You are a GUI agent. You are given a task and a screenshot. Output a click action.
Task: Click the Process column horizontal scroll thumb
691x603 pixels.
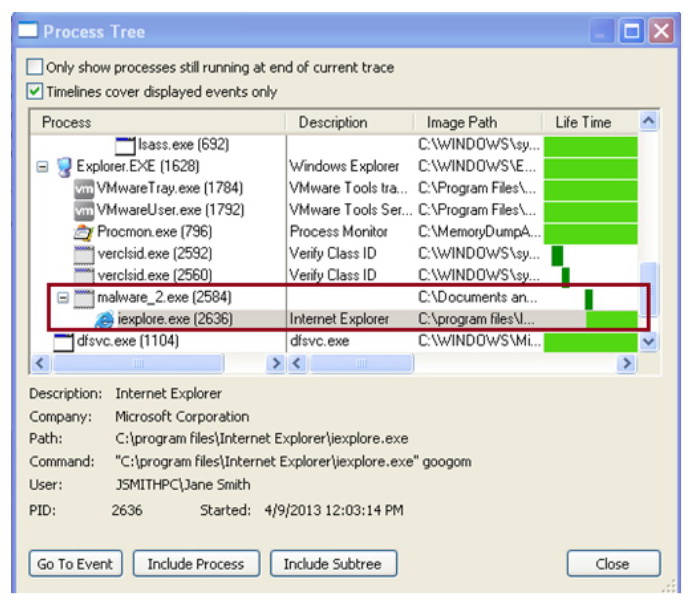click(x=138, y=364)
